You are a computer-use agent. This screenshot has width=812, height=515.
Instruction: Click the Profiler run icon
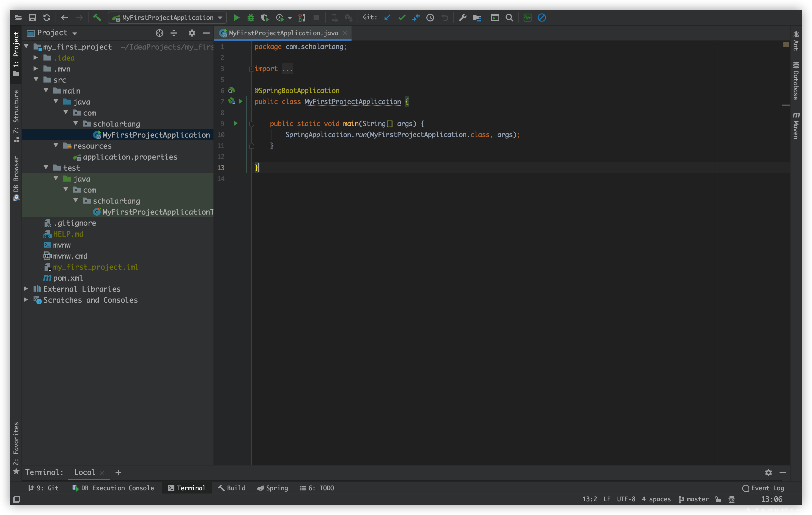279,18
